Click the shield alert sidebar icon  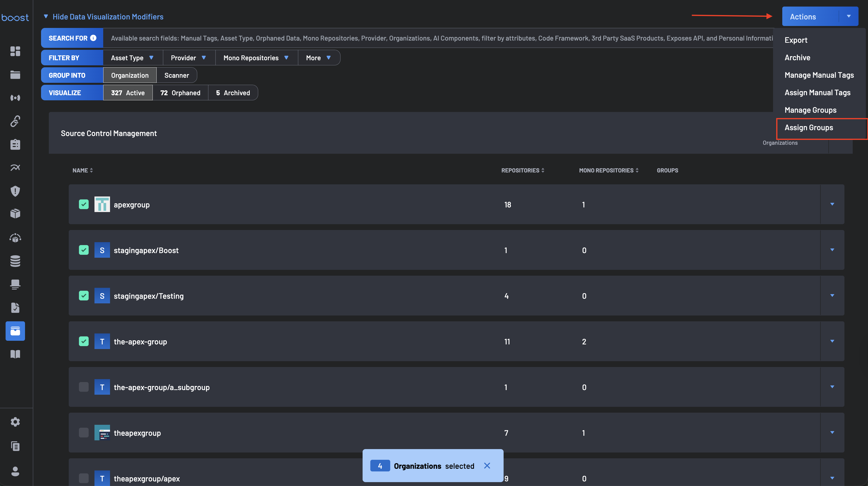[15, 191]
